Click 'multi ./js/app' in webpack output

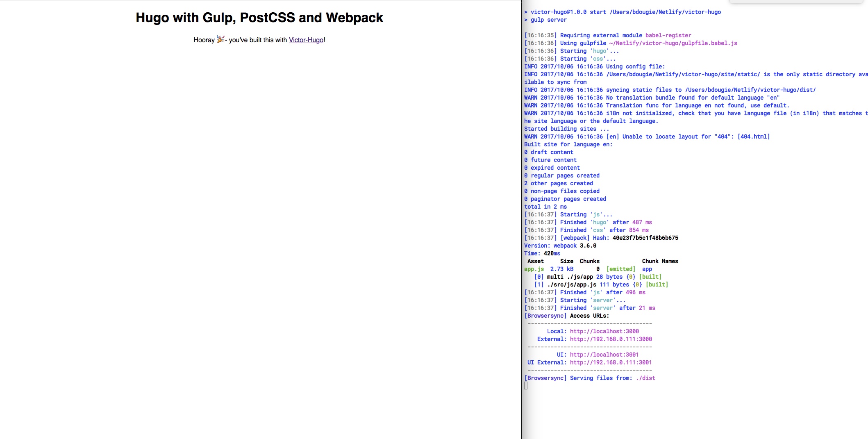coord(570,277)
